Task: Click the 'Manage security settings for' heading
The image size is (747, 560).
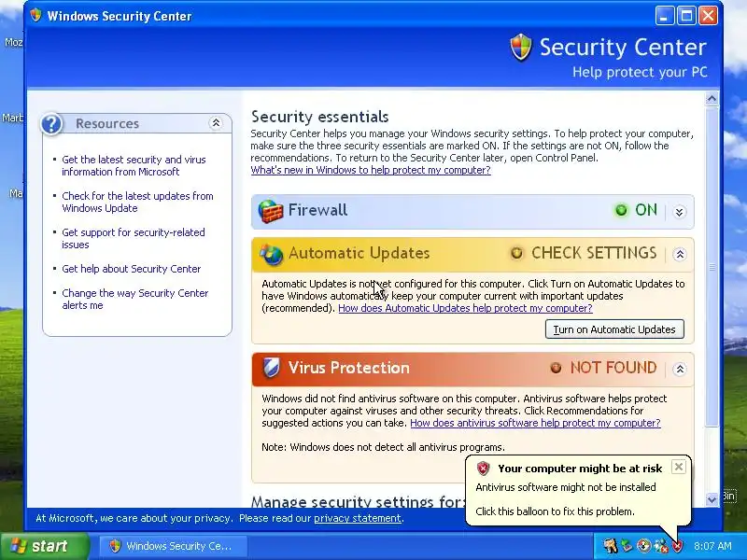Action: [x=358, y=501]
